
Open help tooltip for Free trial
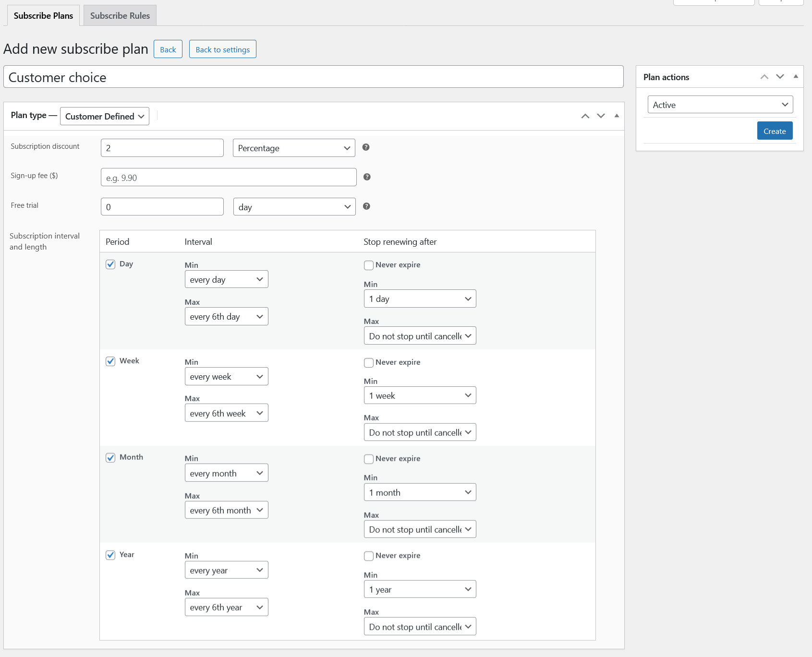pos(366,206)
